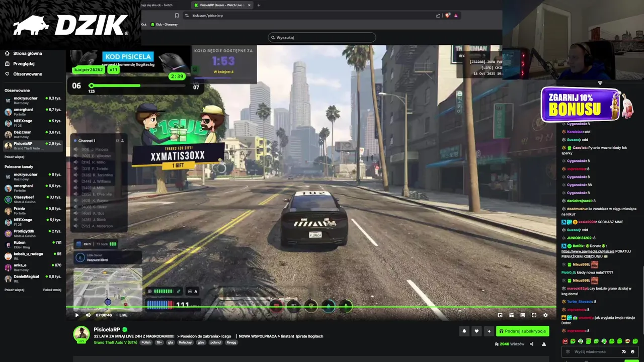The image size is (644, 362).
Task: Click the browser share page icon
Action: 438,16
